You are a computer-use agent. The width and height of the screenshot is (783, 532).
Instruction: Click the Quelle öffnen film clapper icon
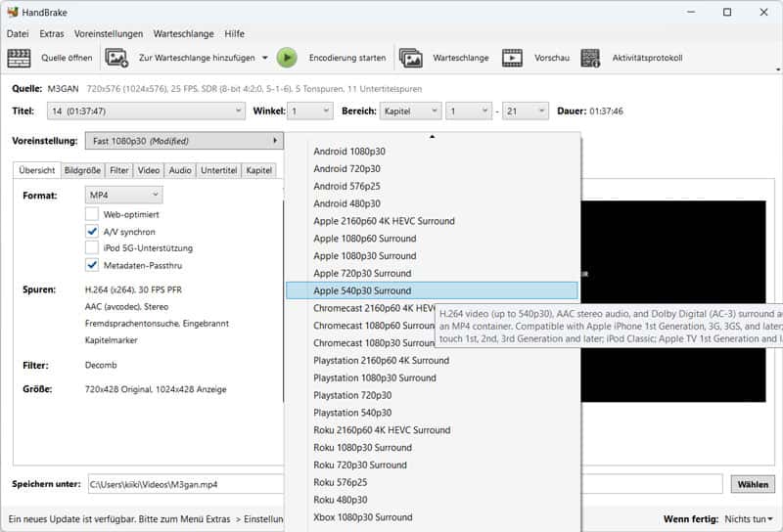(19, 58)
